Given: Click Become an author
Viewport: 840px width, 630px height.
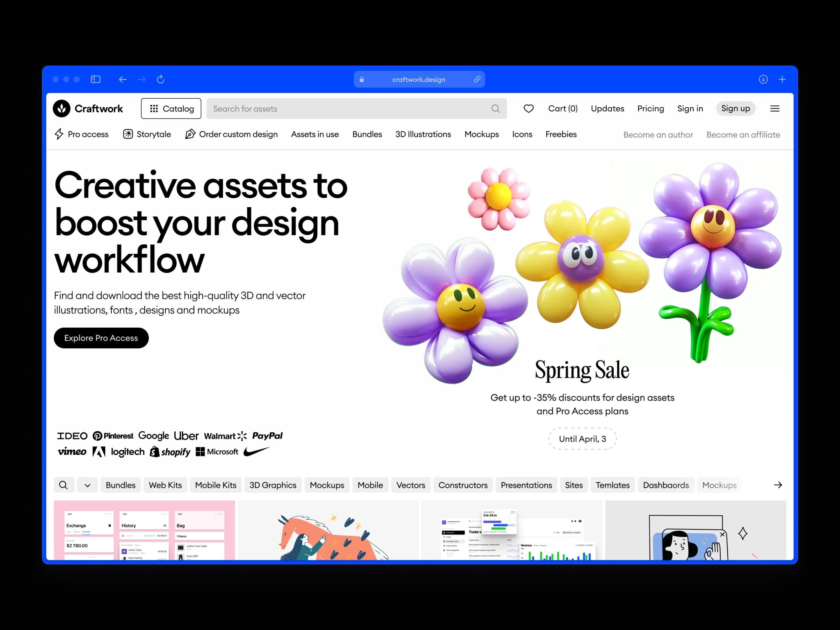Looking at the screenshot, I should (x=658, y=135).
